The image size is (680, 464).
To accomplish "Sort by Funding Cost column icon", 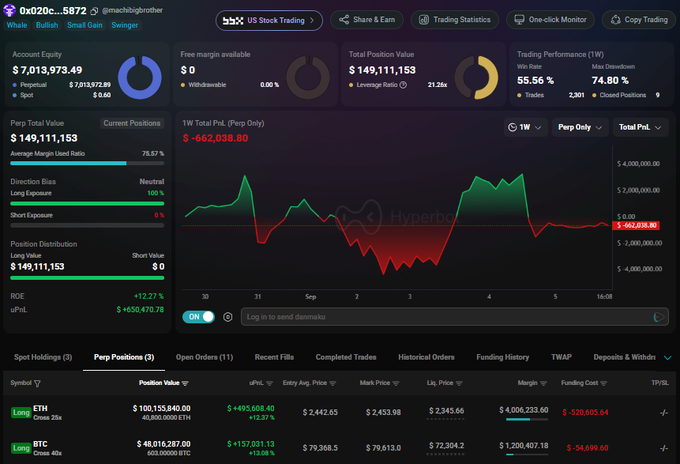I will pyautogui.click(x=604, y=383).
